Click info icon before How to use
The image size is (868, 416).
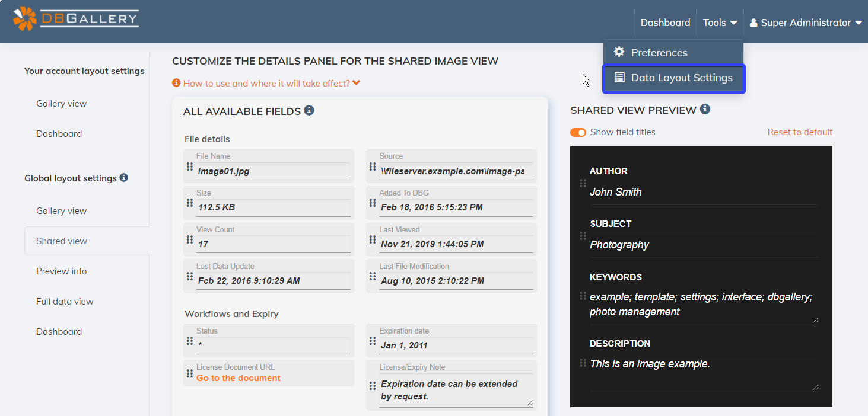176,83
